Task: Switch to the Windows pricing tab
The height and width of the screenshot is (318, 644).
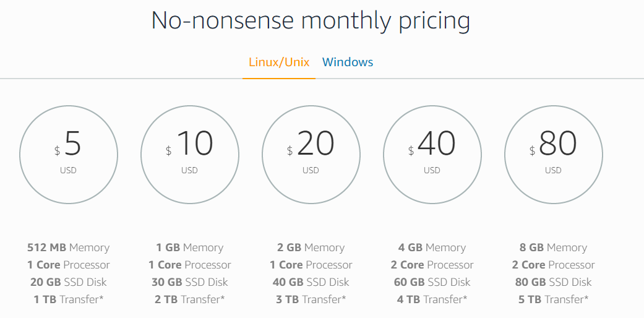Action: point(348,62)
